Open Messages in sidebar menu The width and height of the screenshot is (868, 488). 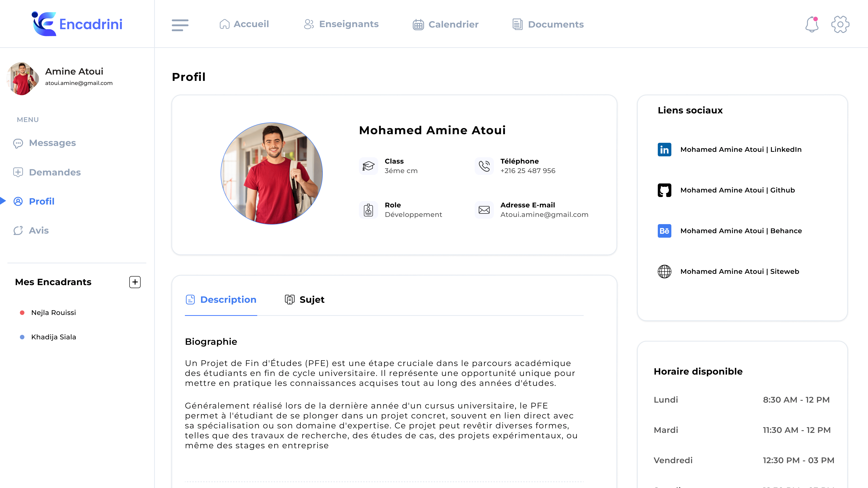pos(44,143)
